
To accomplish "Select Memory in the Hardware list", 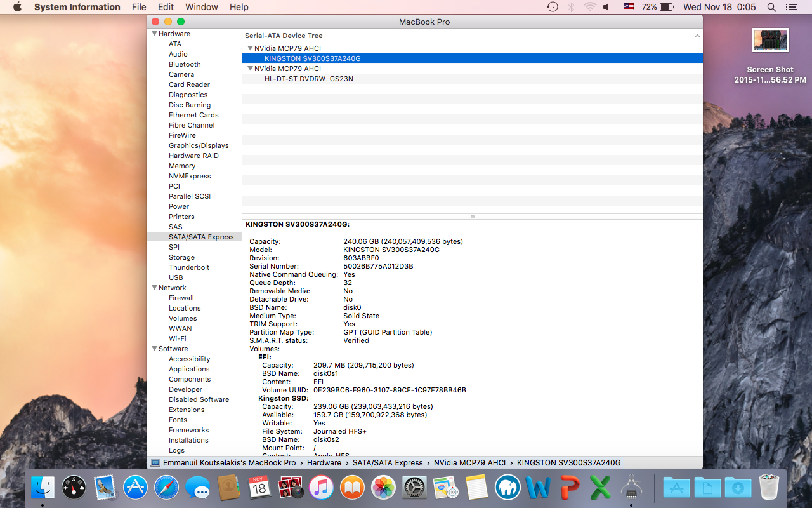I will click(x=182, y=166).
